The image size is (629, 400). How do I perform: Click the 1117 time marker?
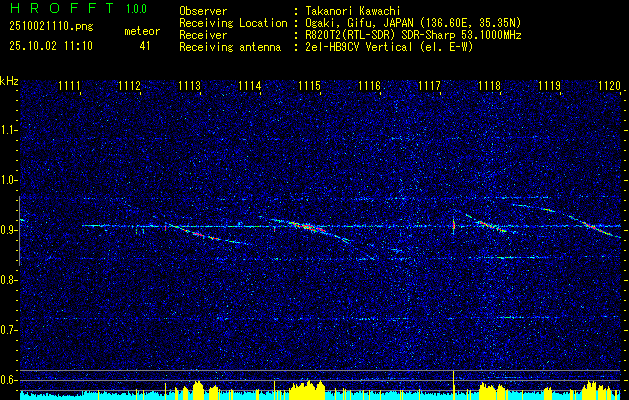429,86
